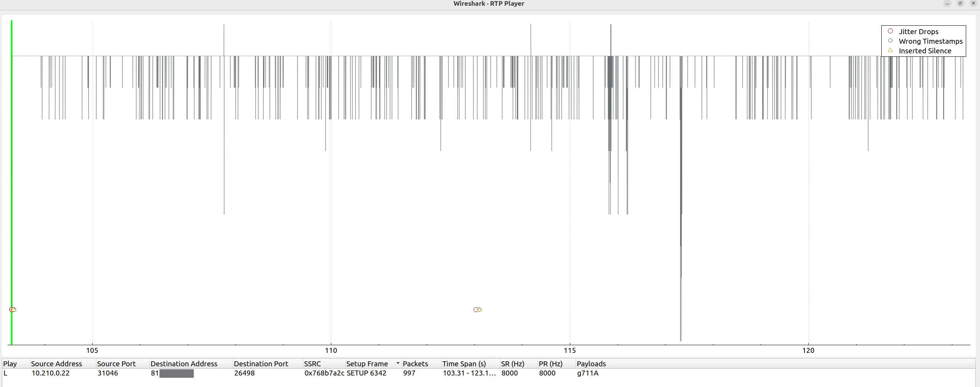Sort streams by Packets column header
Viewport: 980px width, 387px height.
coord(415,364)
